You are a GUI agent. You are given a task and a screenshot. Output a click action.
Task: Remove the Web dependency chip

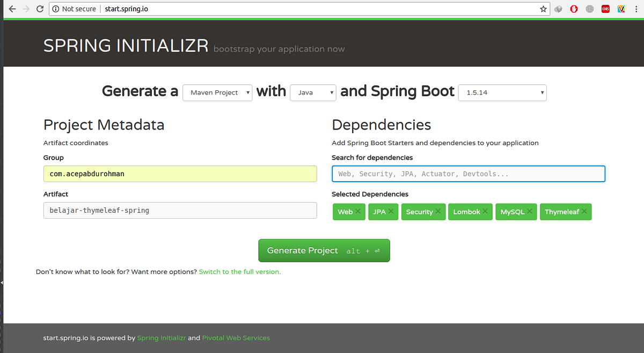tap(358, 212)
